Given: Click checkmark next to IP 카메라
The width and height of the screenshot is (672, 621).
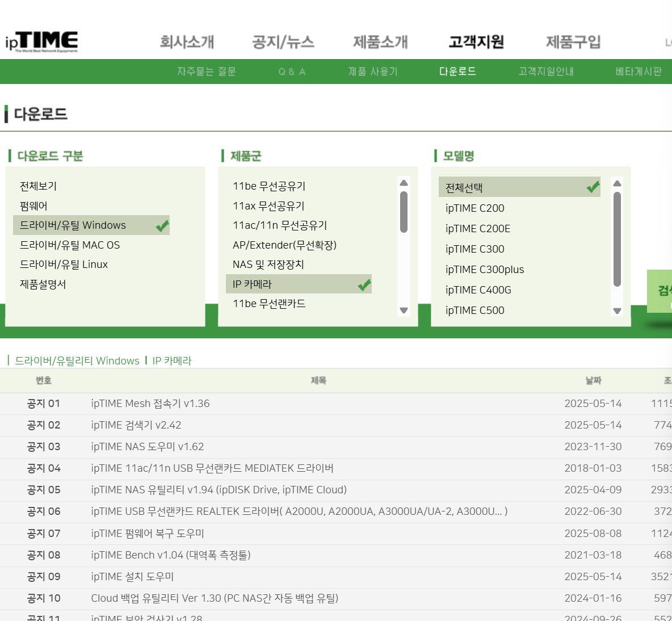Looking at the screenshot, I should click(x=364, y=284).
